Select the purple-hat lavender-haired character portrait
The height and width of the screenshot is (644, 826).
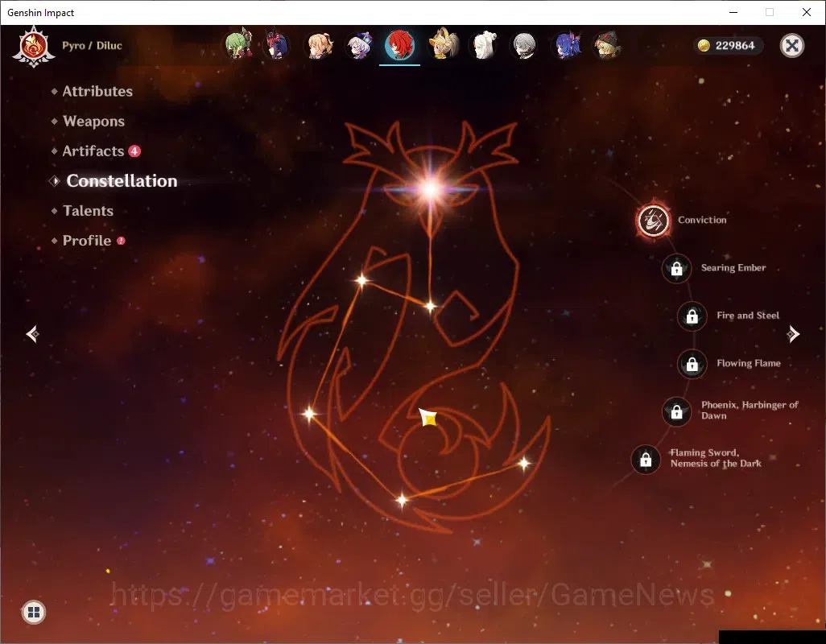(x=359, y=45)
